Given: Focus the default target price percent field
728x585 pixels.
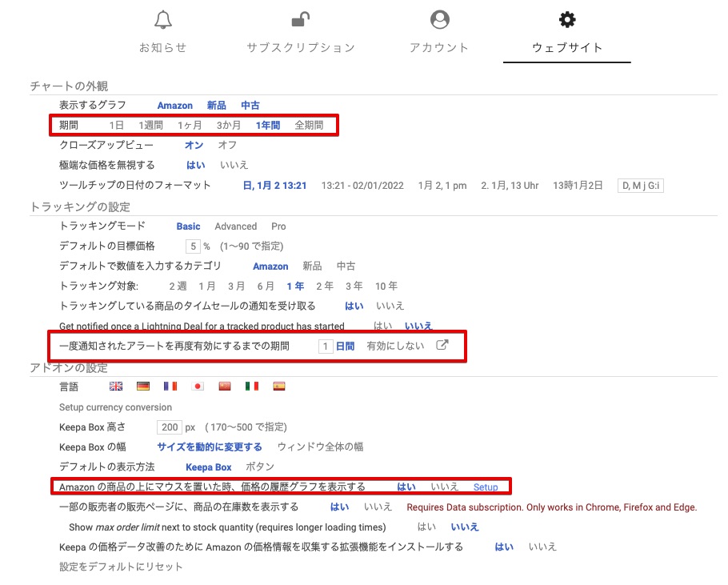Looking at the screenshot, I should pos(192,246).
